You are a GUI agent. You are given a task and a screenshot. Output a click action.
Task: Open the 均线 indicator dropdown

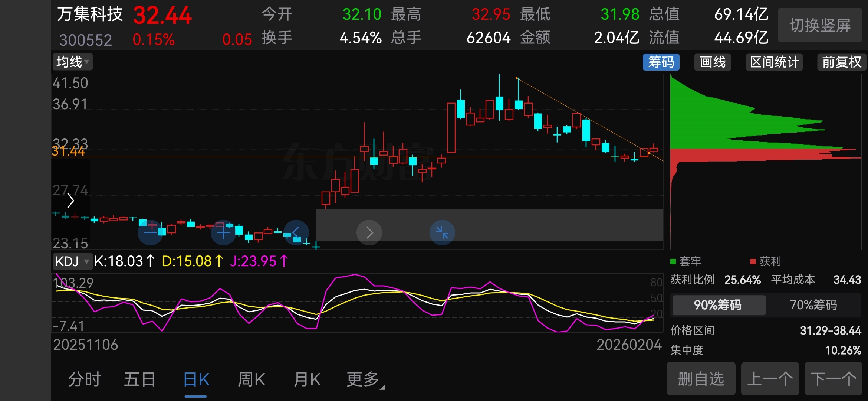pos(73,62)
